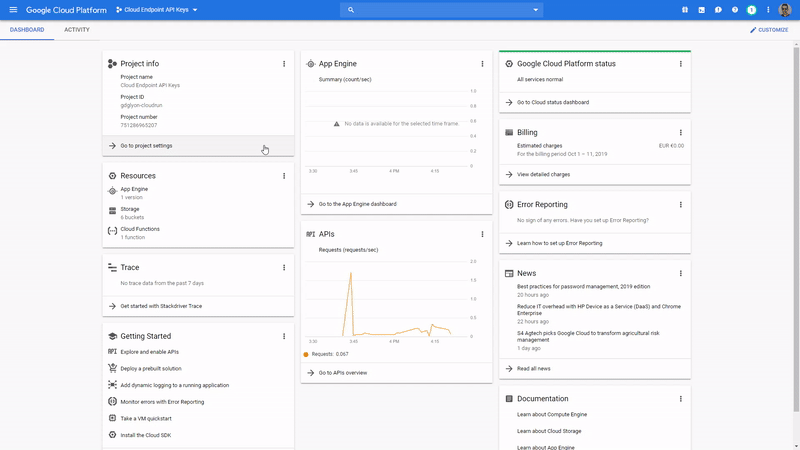Learn how to set up Error Reporting
This screenshot has width=800, height=450.
[x=595, y=243]
